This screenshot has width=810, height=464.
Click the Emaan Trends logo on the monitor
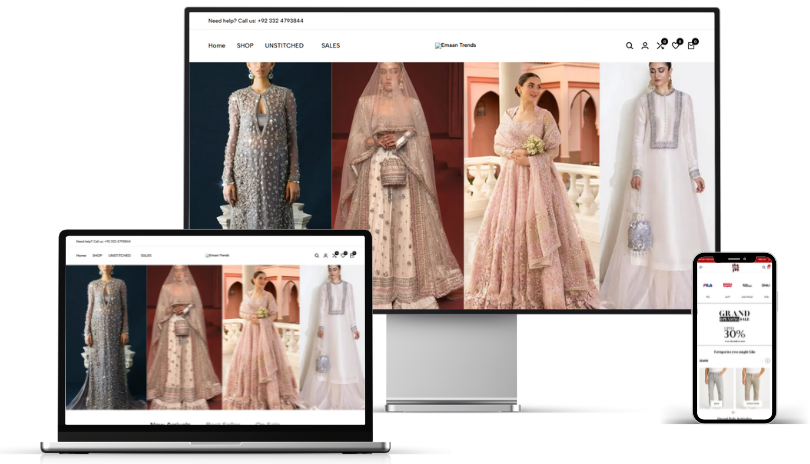[x=456, y=45]
